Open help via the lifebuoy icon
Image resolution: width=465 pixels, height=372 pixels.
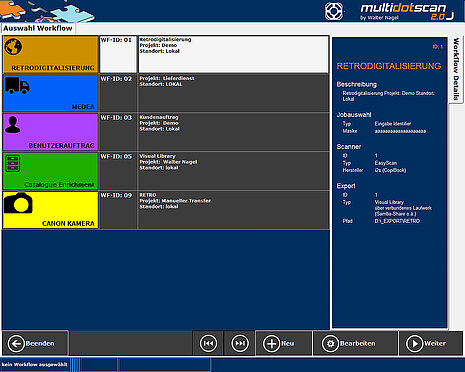click(334, 11)
